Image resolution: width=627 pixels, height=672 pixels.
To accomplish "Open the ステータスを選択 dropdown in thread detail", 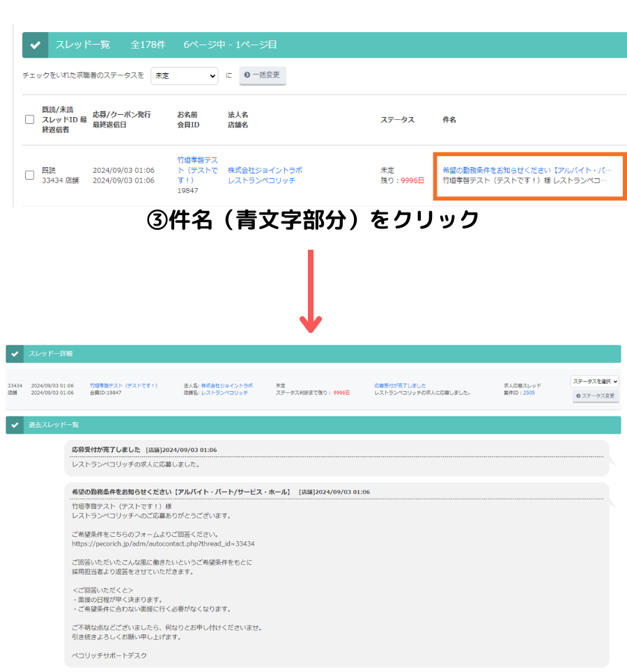I will click(596, 381).
